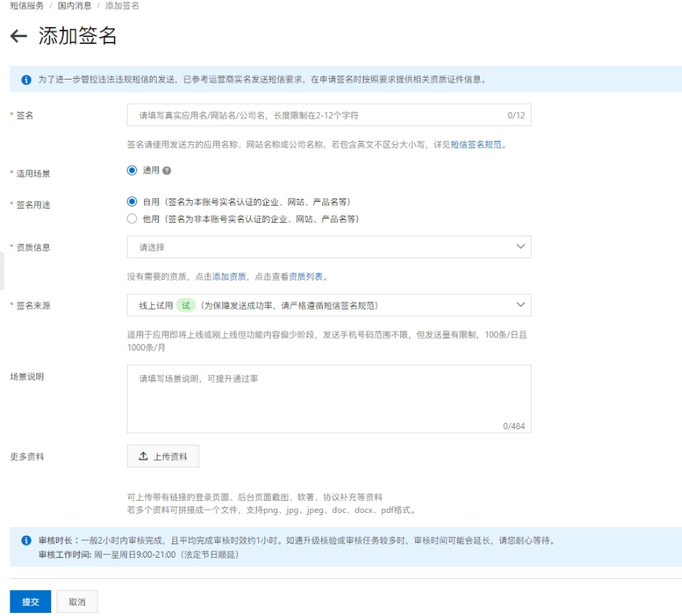
Task: Click the 签名用途 label
Action: coord(33,205)
